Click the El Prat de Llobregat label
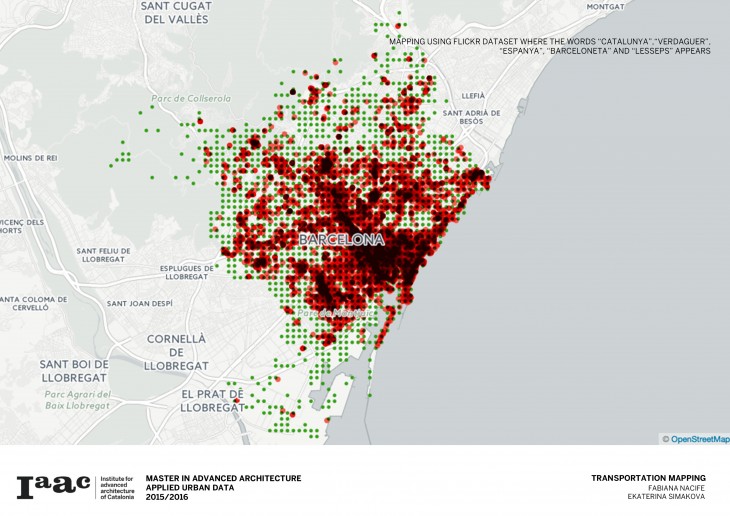The height and width of the screenshot is (516, 730). 211,400
